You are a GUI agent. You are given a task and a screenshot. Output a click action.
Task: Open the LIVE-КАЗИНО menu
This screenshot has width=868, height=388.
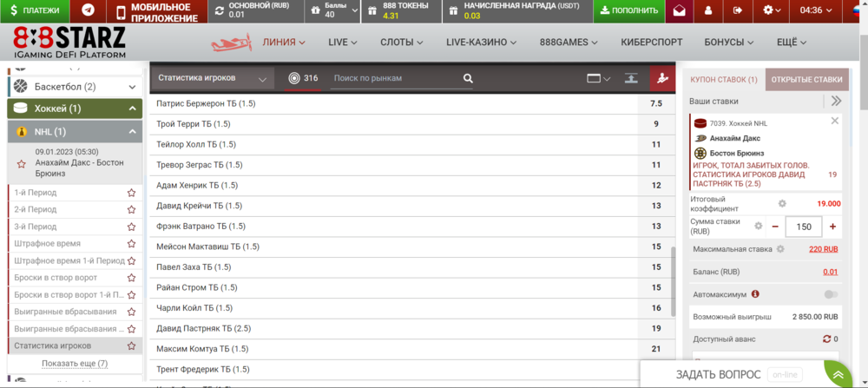pyautogui.click(x=482, y=42)
